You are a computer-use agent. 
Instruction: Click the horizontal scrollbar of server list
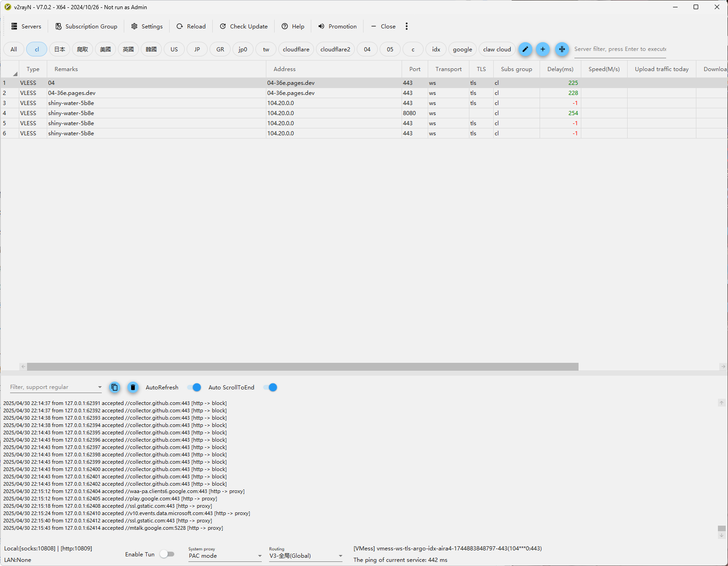point(303,366)
